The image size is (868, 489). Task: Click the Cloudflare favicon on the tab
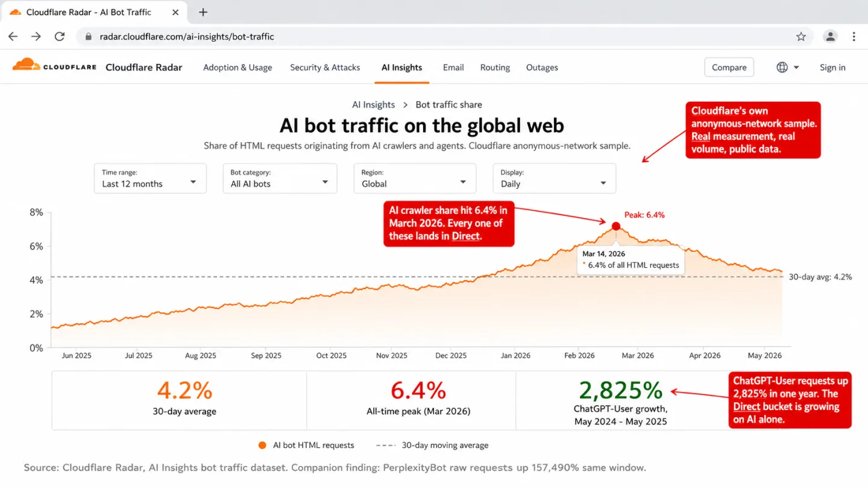pyautogui.click(x=16, y=12)
